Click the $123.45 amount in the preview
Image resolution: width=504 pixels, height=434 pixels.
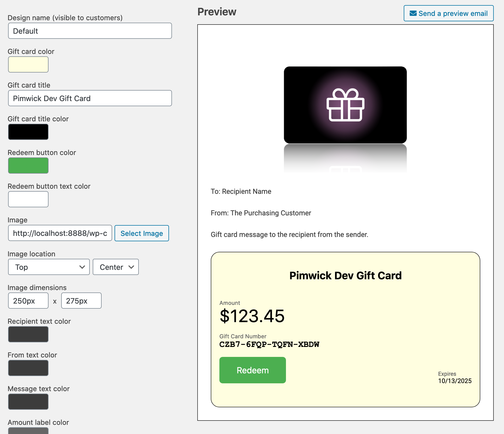(x=252, y=316)
